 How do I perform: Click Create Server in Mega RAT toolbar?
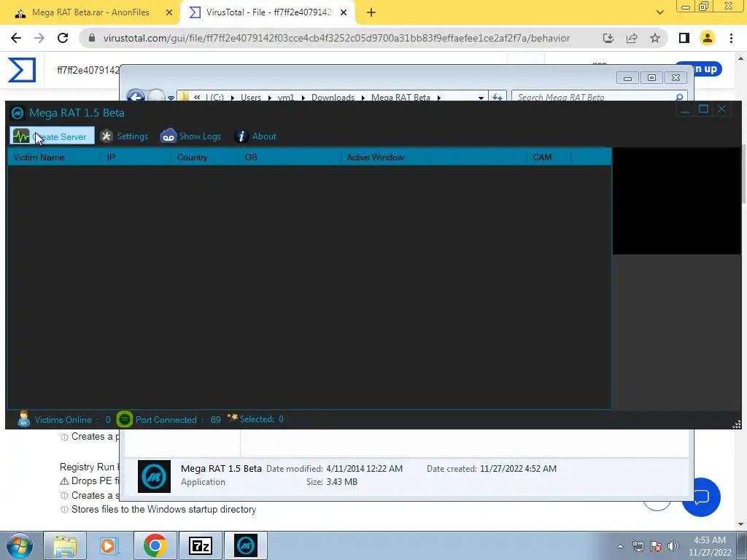click(52, 136)
